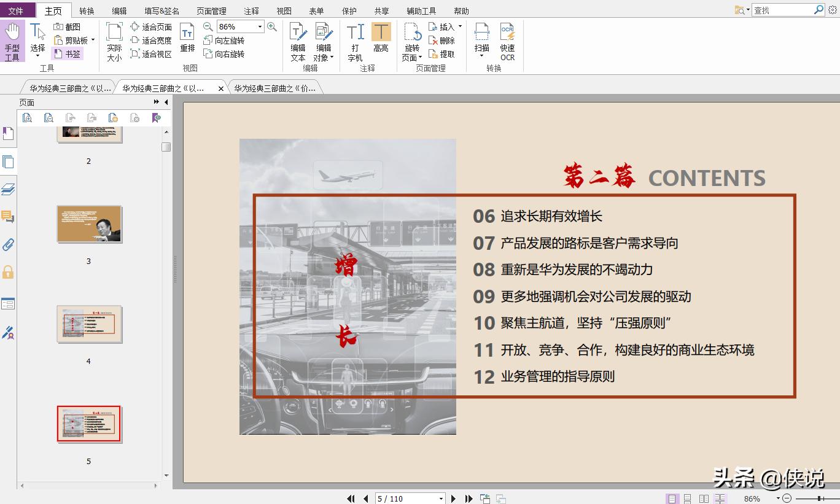Open the Comments side panel
This screenshot has width=840, height=504.
click(x=8, y=216)
